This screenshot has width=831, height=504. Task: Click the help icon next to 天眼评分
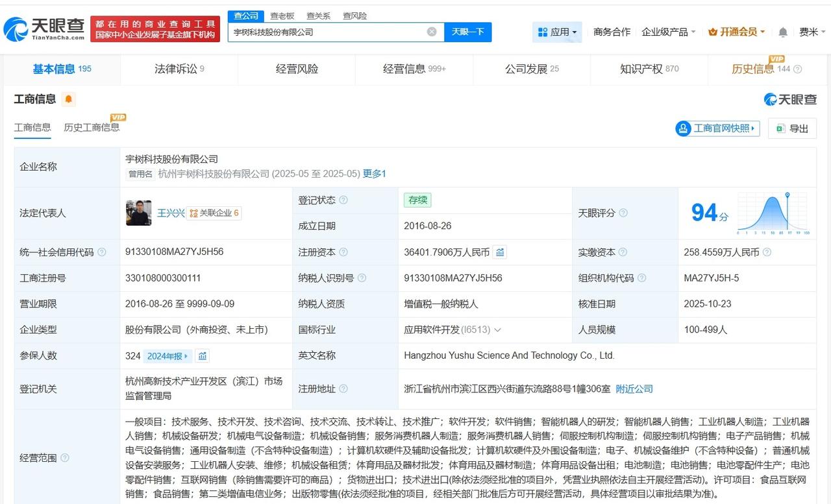pos(622,213)
